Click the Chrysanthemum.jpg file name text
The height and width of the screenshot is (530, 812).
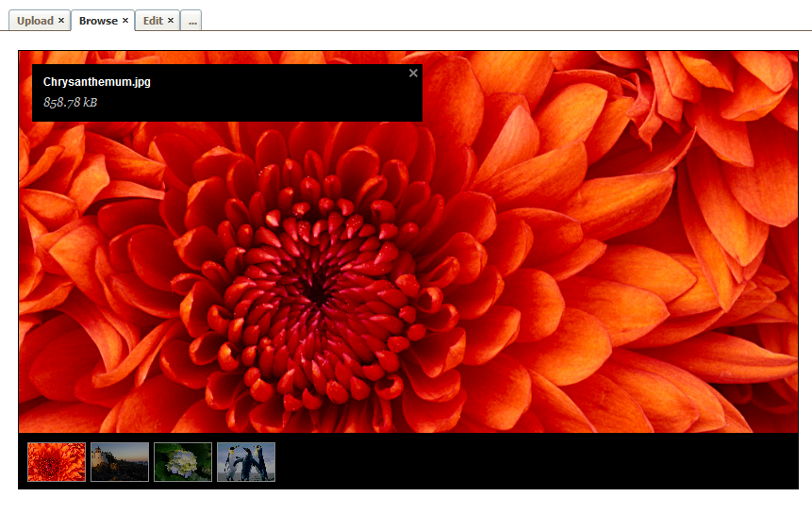click(97, 82)
